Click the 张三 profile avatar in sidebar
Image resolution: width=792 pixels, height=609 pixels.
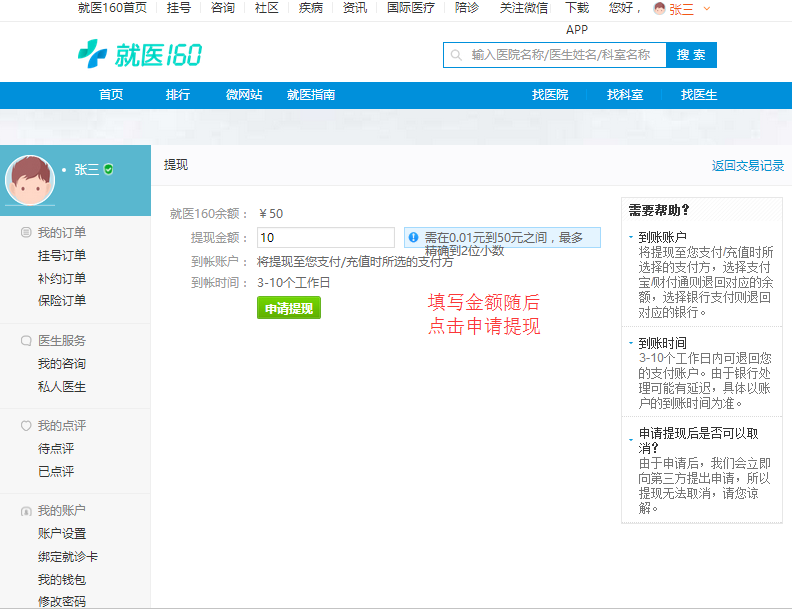point(30,180)
